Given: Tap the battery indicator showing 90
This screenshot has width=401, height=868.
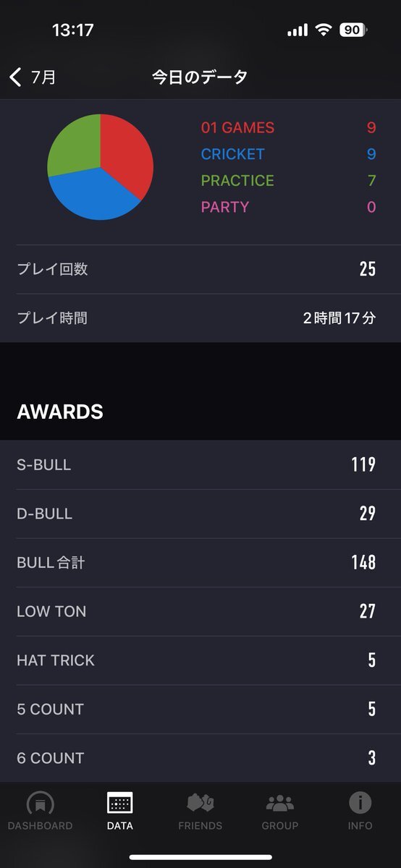Looking at the screenshot, I should click(353, 30).
